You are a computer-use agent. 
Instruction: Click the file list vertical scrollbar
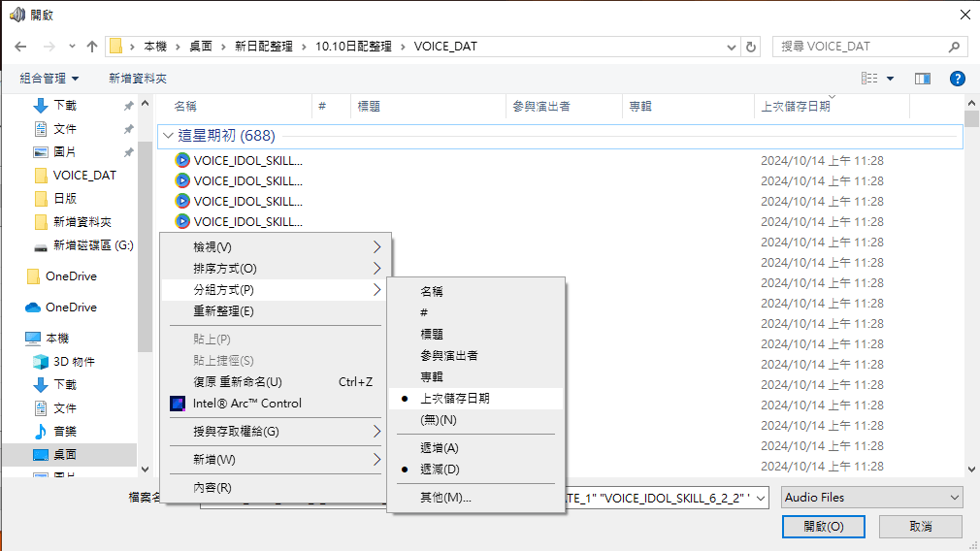(971, 291)
